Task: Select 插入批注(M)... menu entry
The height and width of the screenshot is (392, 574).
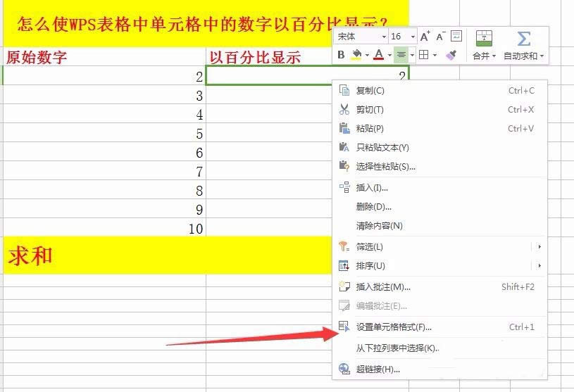Action: pos(439,287)
